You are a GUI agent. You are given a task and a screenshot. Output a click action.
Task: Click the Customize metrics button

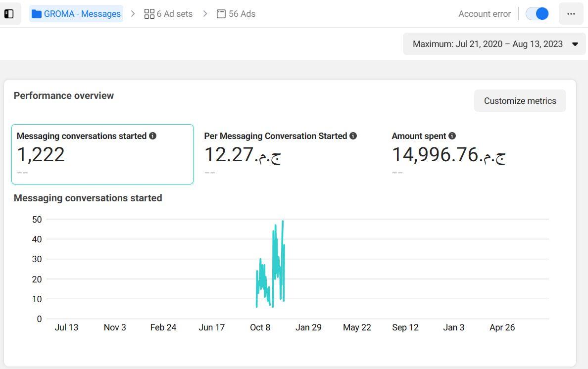(520, 101)
